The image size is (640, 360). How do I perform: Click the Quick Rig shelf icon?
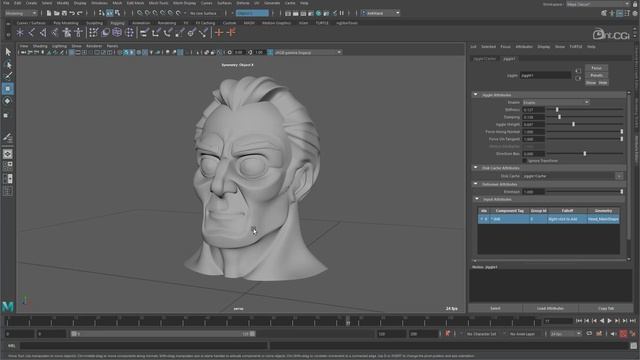click(78, 32)
